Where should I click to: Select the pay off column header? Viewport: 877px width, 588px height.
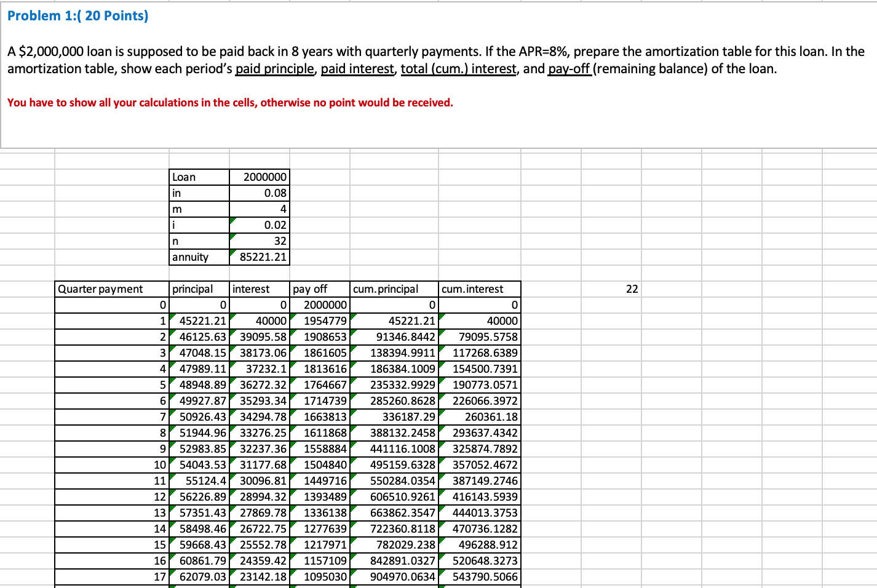pyautogui.click(x=319, y=289)
